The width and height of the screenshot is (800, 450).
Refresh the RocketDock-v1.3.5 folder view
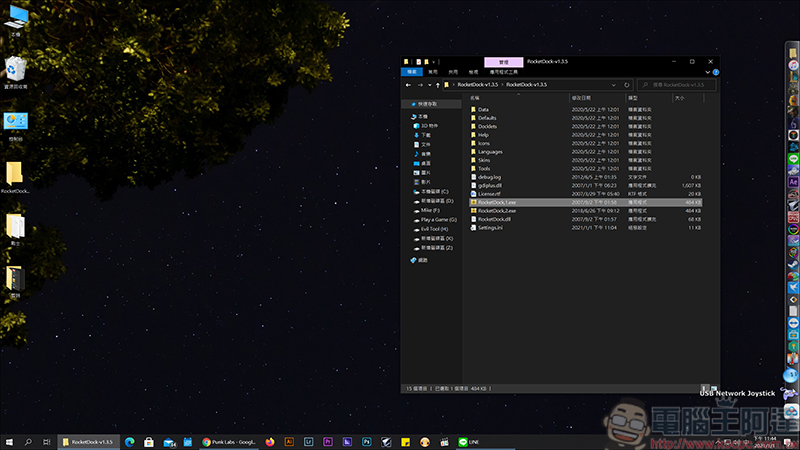627,85
